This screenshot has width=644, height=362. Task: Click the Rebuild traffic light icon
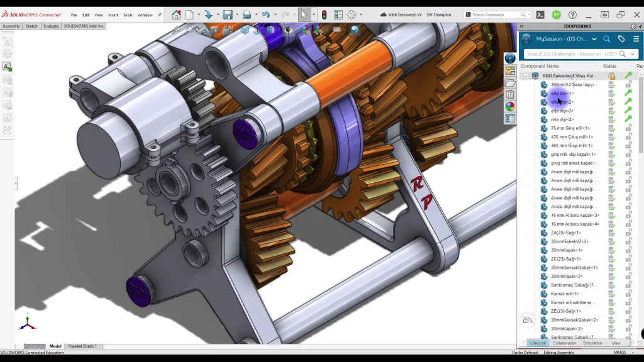pyautogui.click(x=324, y=14)
